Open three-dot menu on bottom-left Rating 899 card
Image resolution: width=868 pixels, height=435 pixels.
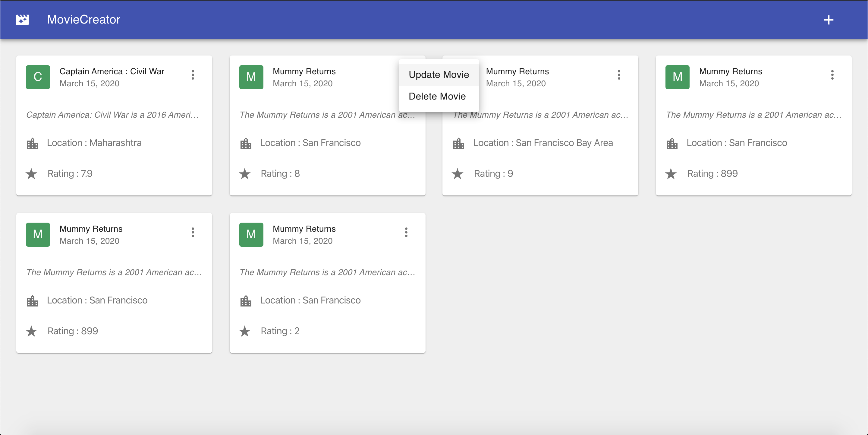(193, 232)
